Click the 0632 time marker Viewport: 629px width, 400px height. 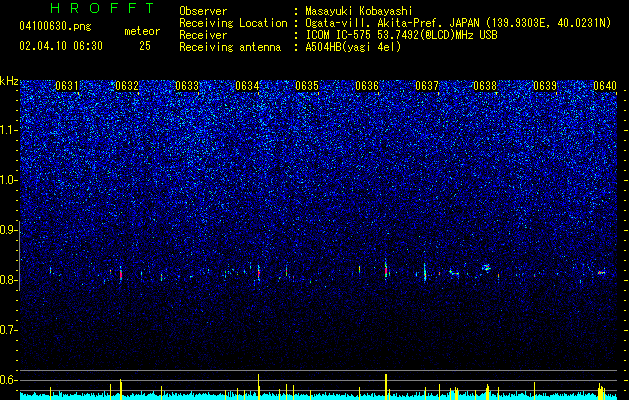click(127, 86)
